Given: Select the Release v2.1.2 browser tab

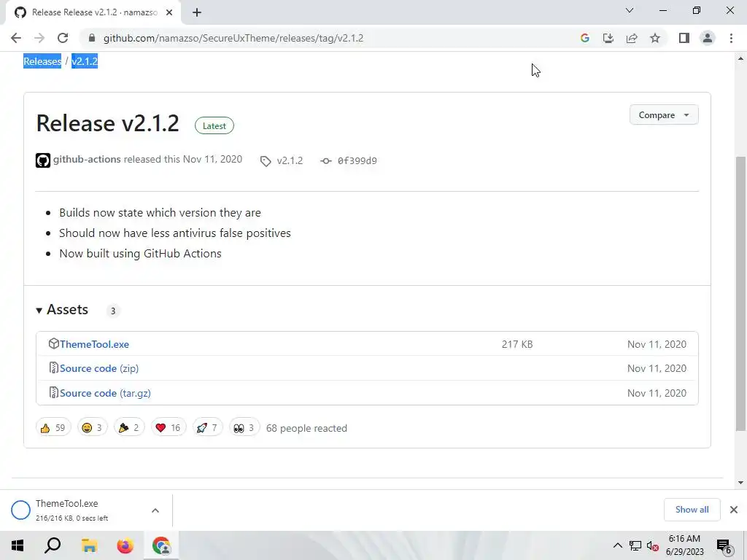Looking at the screenshot, I should pyautogui.click(x=93, y=12).
